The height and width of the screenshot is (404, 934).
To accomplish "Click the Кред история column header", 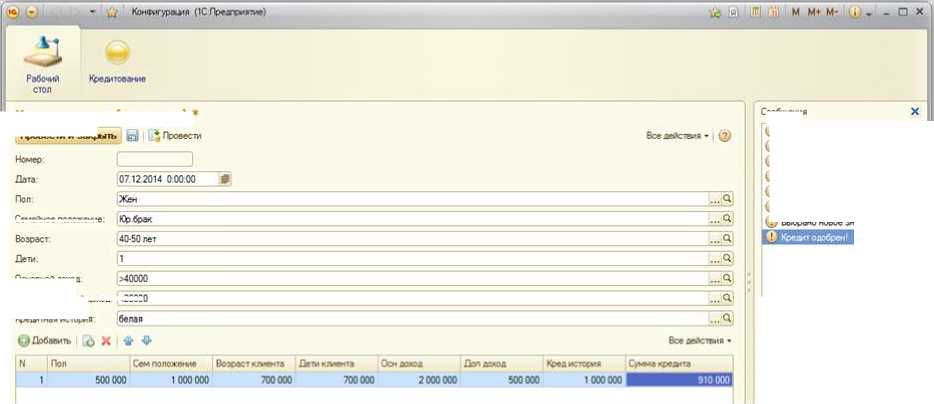I will click(x=585, y=363).
